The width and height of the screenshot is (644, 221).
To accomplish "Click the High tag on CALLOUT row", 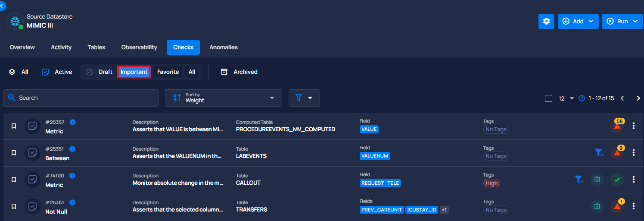I will tap(492, 183).
